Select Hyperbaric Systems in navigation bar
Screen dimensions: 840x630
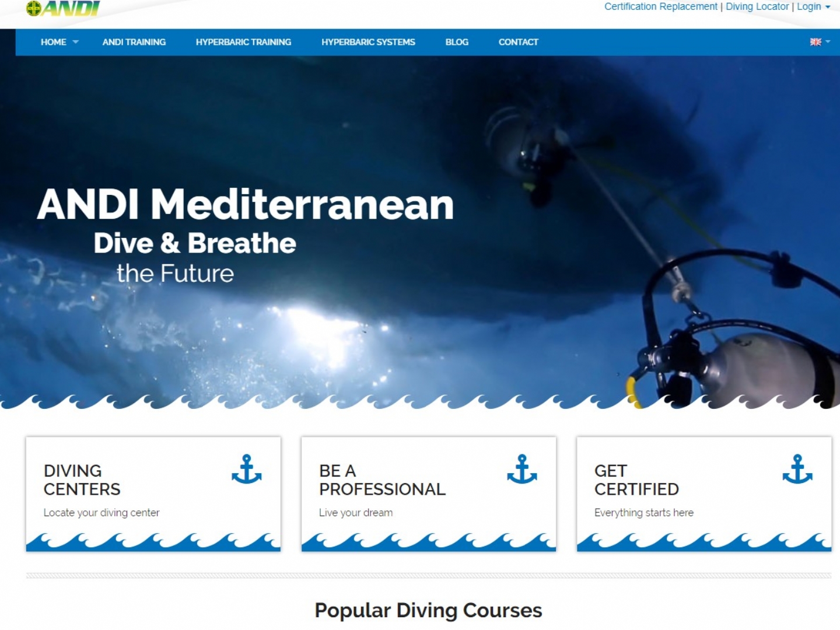[368, 42]
